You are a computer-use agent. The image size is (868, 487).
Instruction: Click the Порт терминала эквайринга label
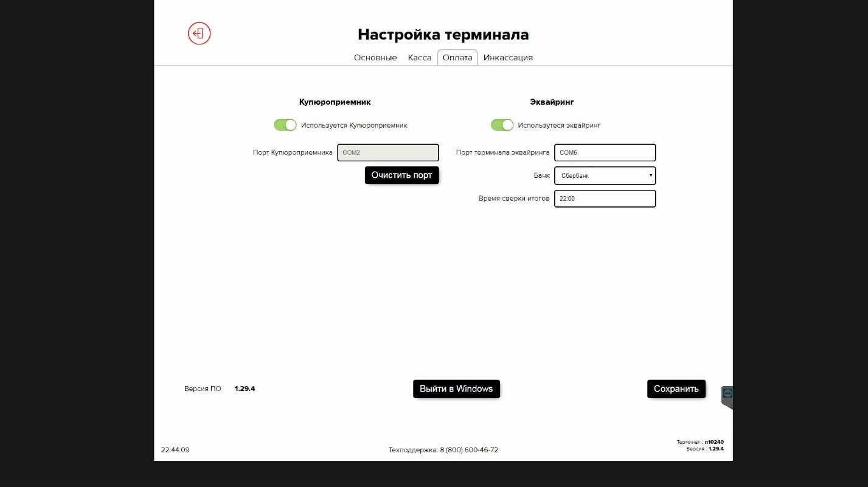point(503,152)
